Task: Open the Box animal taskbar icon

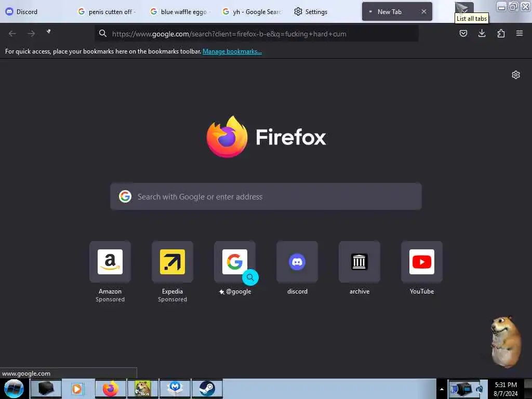Action: (x=143, y=389)
